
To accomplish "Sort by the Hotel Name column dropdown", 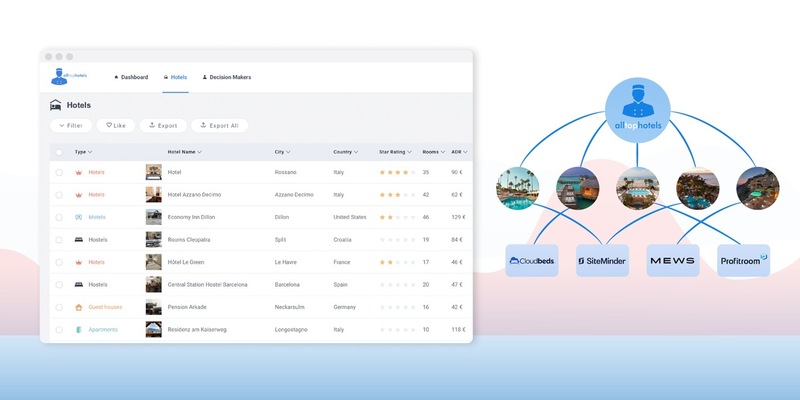I will point(185,152).
